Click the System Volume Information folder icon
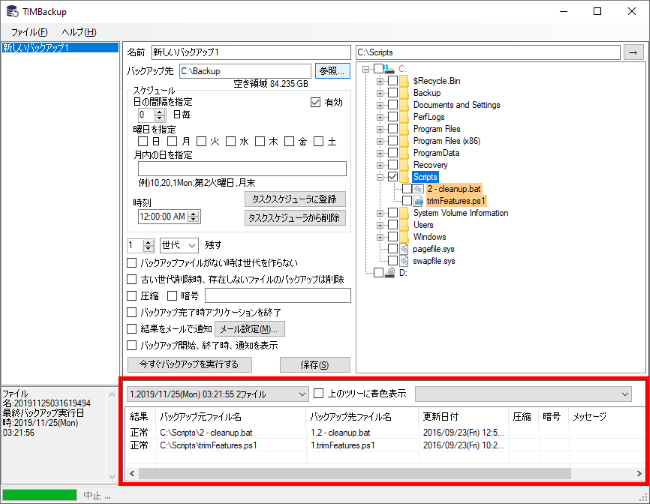 pos(405,213)
